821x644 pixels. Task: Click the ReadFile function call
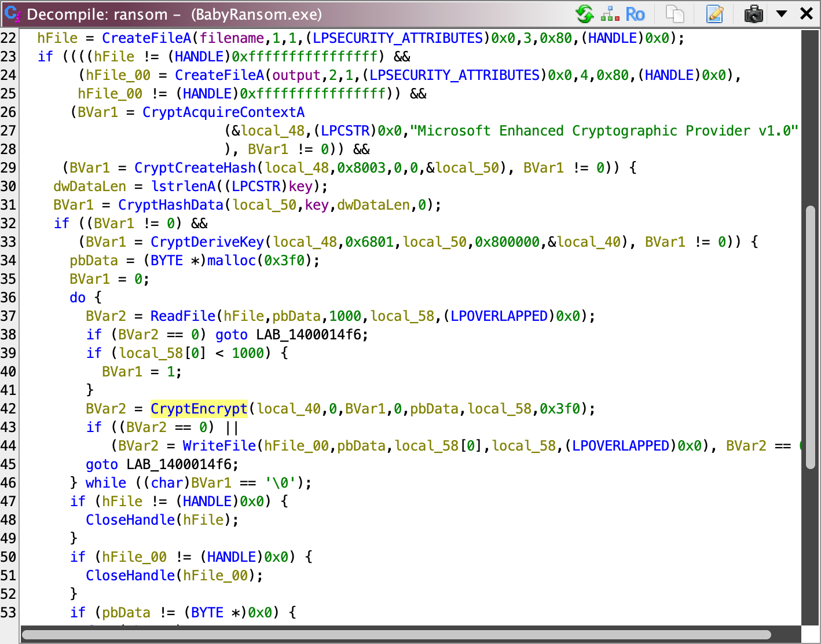pyautogui.click(x=182, y=316)
